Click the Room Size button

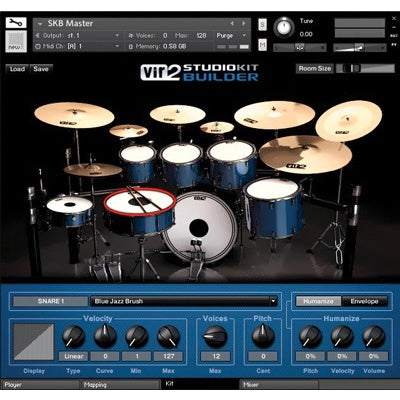point(315,69)
